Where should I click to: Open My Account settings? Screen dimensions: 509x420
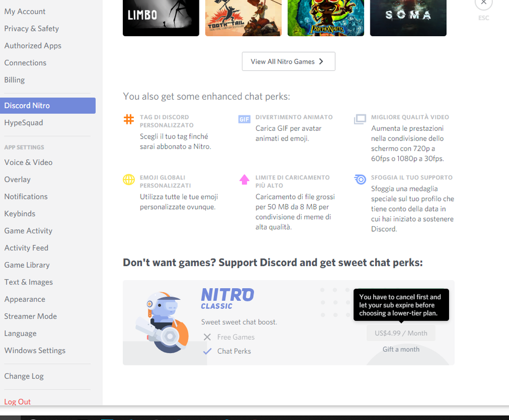click(25, 12)
